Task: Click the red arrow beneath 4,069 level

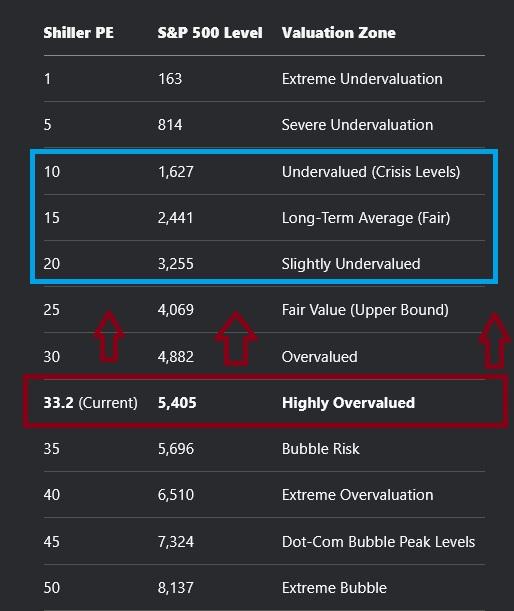Action: [236, 339]
